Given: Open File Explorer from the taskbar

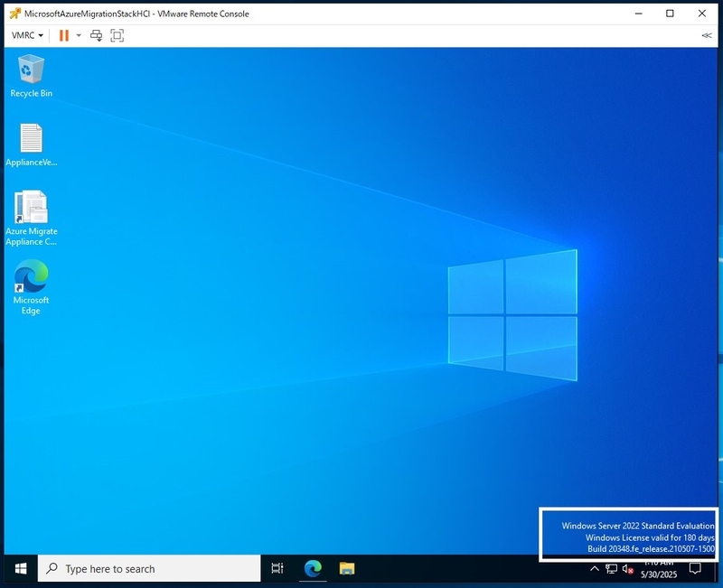Looking at the screenshot, I should coord(347,569).
